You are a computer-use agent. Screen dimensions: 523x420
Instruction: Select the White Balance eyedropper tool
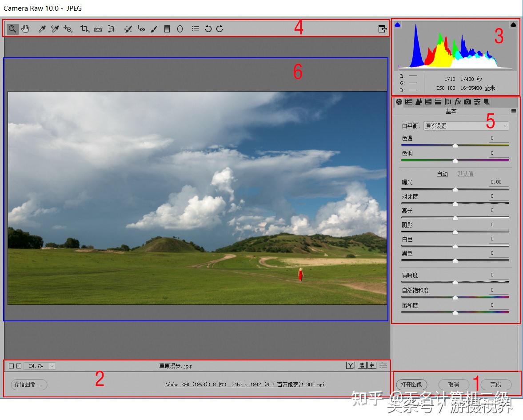click(42, 29)
